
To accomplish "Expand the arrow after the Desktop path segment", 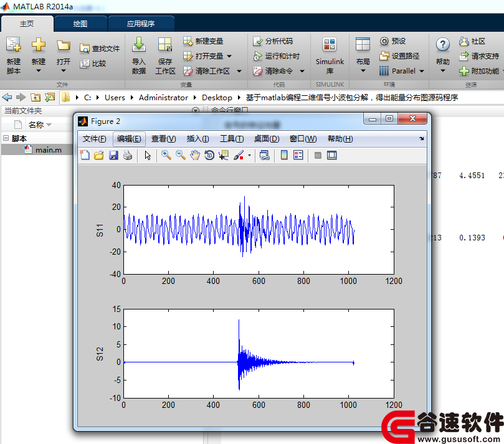I will 239,98.
